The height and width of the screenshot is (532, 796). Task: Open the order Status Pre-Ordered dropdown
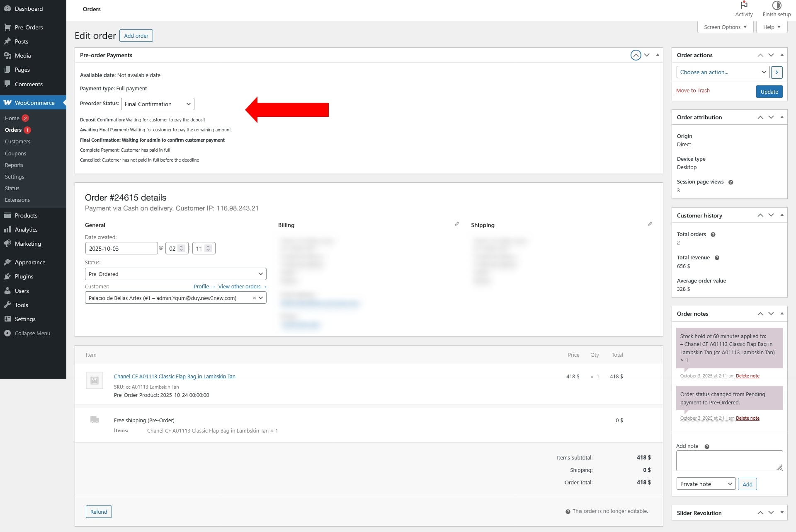pyautogui.click(x=175, y=274)
